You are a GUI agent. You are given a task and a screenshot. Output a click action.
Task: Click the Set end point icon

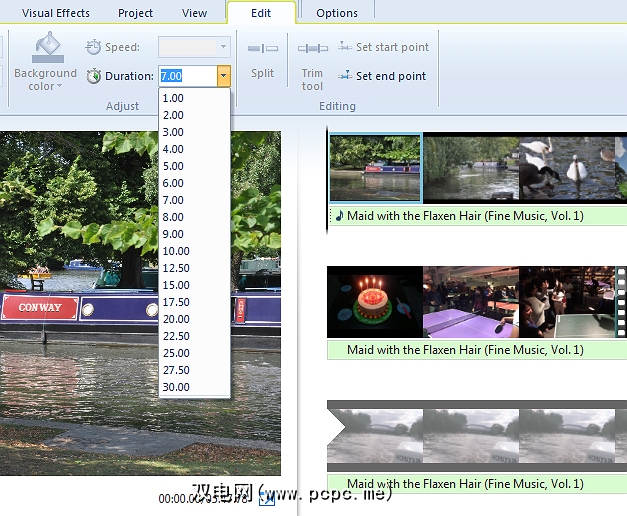344,75
